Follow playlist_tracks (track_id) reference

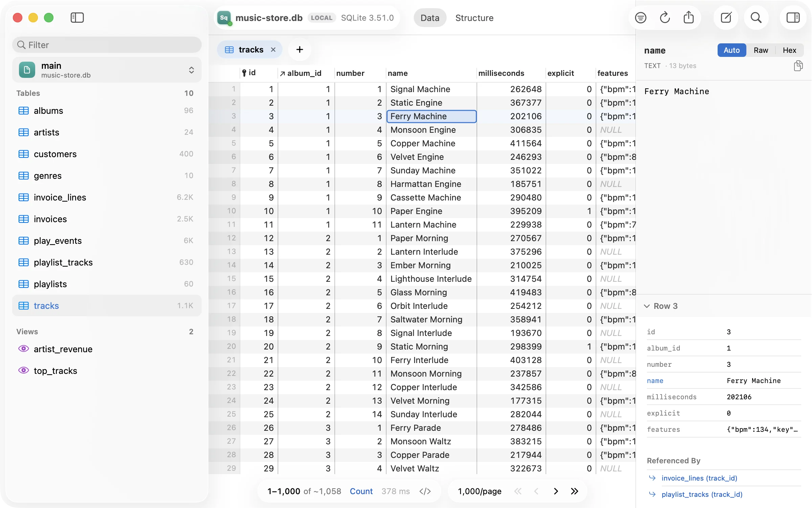[x=702, y=494]
